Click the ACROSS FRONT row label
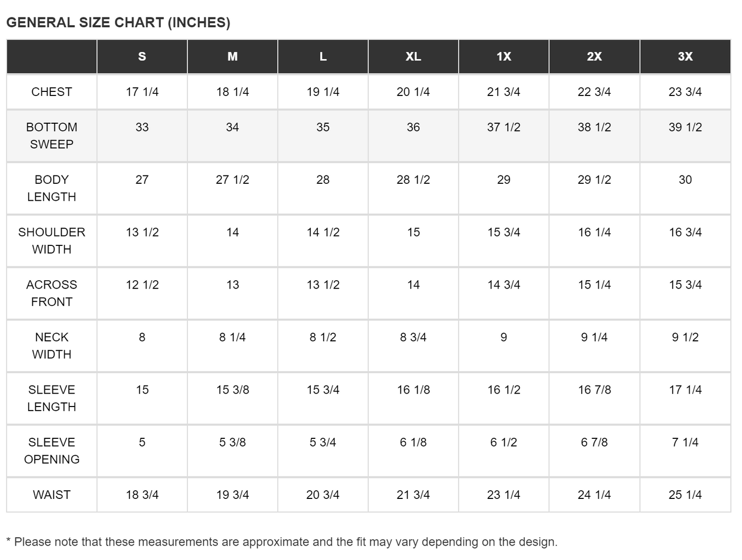The image size is (742, 560). (52, 293)
